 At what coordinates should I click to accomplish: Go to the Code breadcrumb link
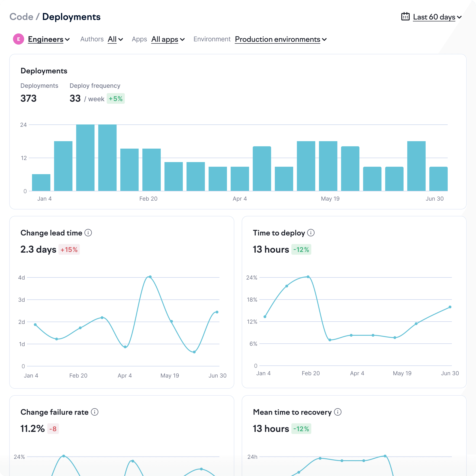[21, 17]
